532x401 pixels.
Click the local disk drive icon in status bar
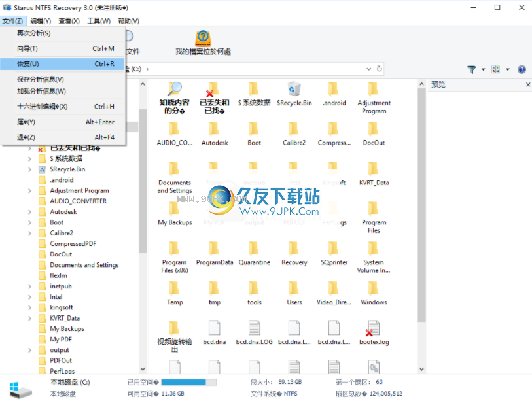20,389
